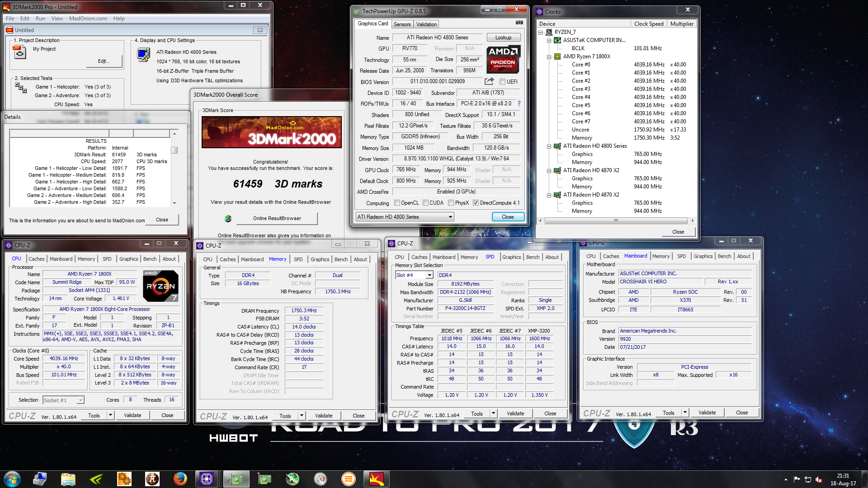Open Tools dropdown arrow in CPU-Z Memory window
This screenshot has height=488, width=868.
[302, 416]
